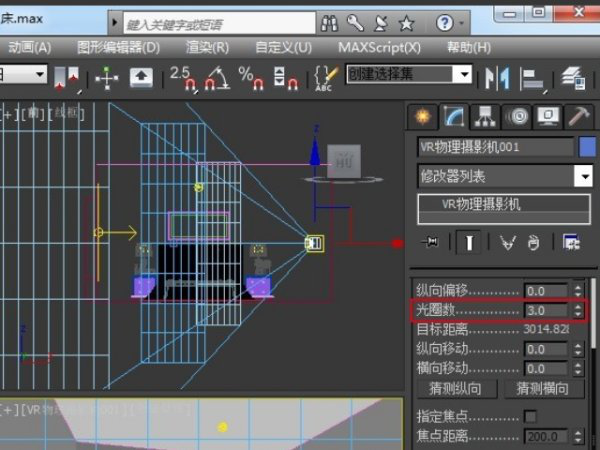Click the Configure Modifier Sets icon
This screenshot has height=450, width=600.
pyautogui.click(x=571, y=242)
